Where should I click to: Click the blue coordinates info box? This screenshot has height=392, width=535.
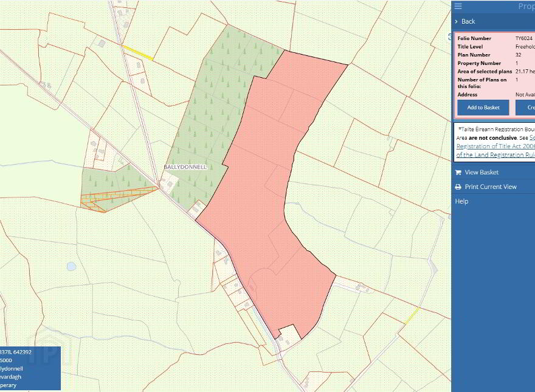[x=30, y=368]
